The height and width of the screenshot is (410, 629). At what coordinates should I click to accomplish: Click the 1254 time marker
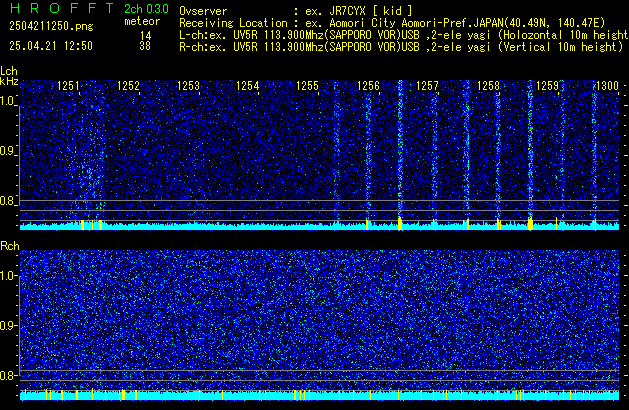[x=248, y=86]
